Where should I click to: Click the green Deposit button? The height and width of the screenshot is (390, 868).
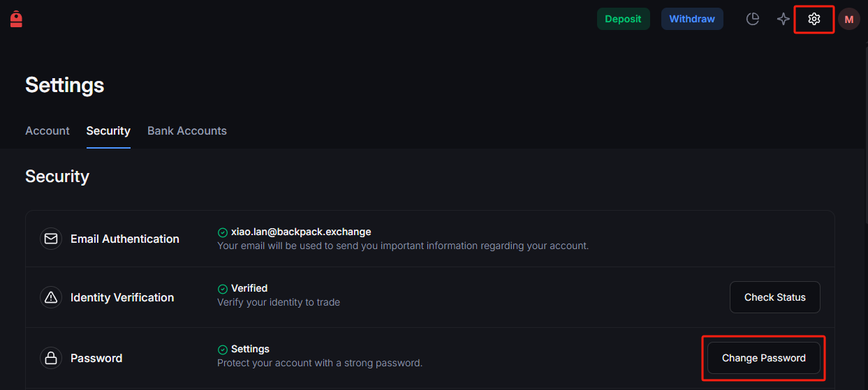pos(624,19)
